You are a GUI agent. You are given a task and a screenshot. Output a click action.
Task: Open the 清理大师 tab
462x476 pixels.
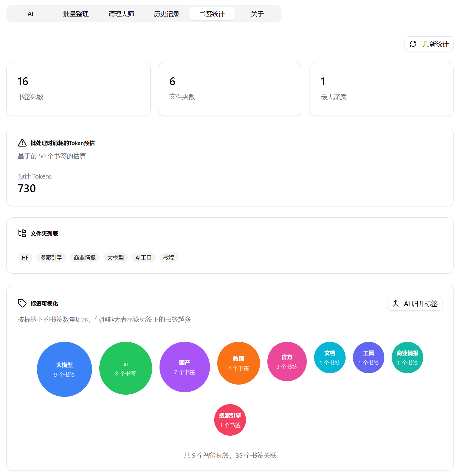click(121, 14)
